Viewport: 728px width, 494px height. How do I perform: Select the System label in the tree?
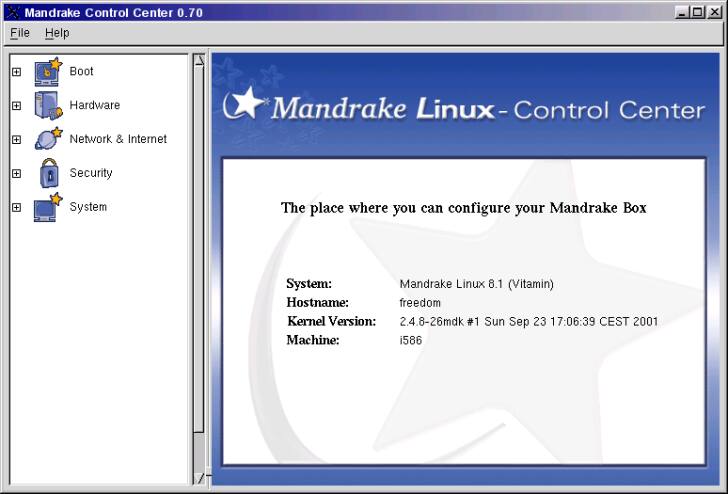click(x=88, y=207)
